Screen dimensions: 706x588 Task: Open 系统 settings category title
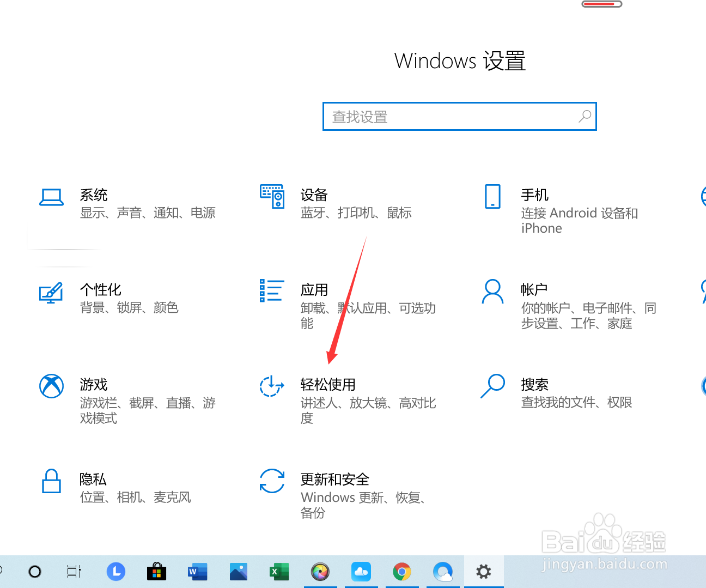94,195
